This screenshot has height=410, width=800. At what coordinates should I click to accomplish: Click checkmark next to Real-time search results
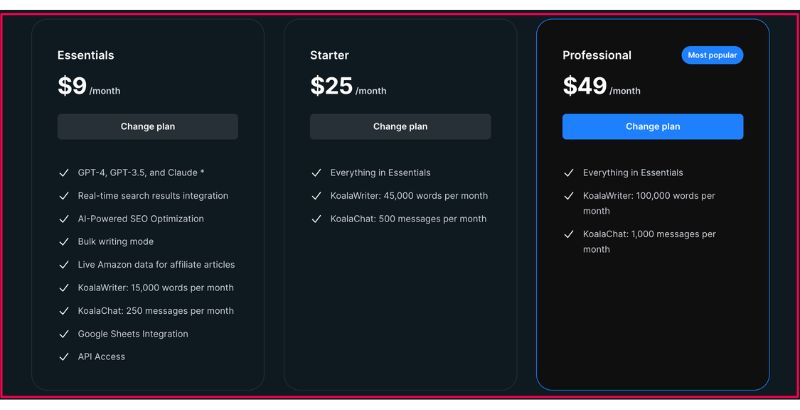click(x=64, y=196)
